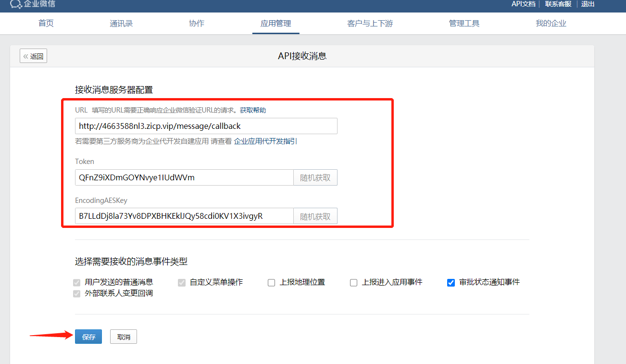Viewport: 626px width, 364px height.
Task: Click the 退出 logout link
Action: [x=588, y=4]
